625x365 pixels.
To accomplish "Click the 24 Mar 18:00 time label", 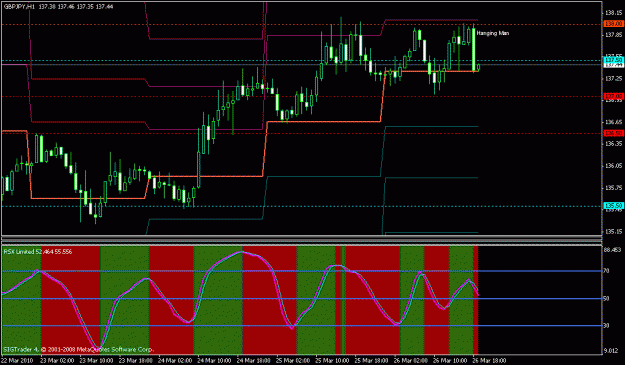I will [x=254, y=361].
